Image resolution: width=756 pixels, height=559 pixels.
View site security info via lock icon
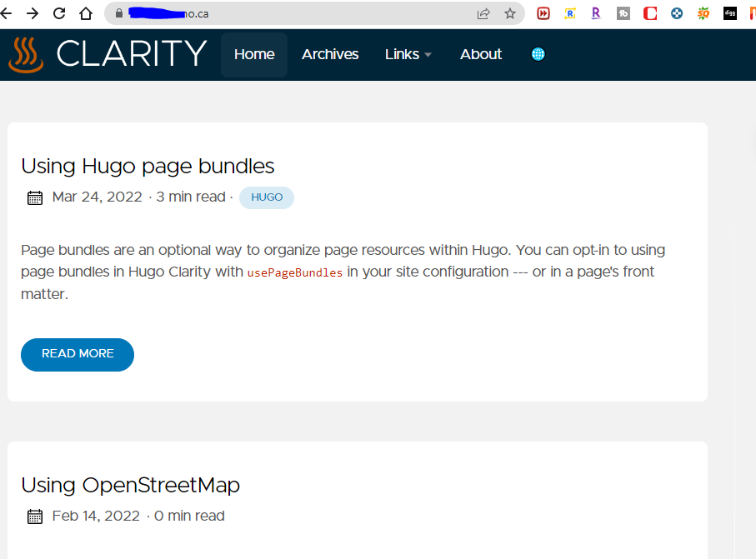(118, 13)
